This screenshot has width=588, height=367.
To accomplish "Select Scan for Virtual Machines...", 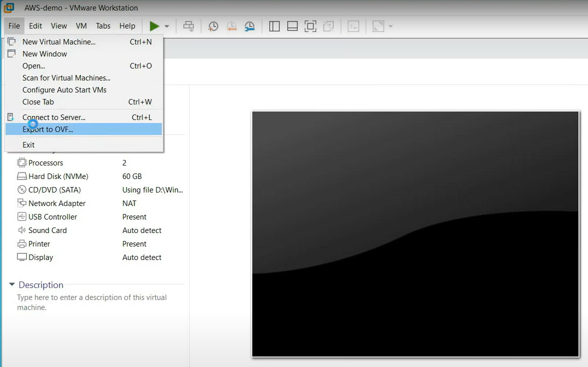I will point(83,78).
